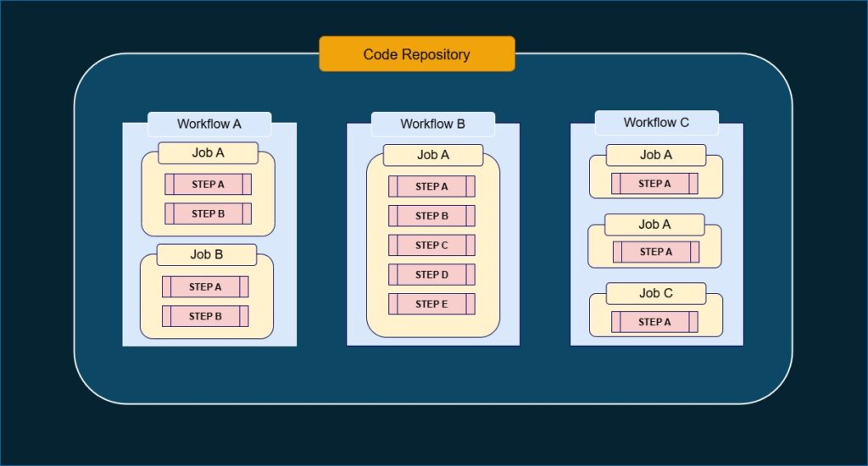The height and width of the screenshot is (466, 868).
Task: Click Job C label in Workflow C
Action: pyautogui.click(x=656, y=293)
